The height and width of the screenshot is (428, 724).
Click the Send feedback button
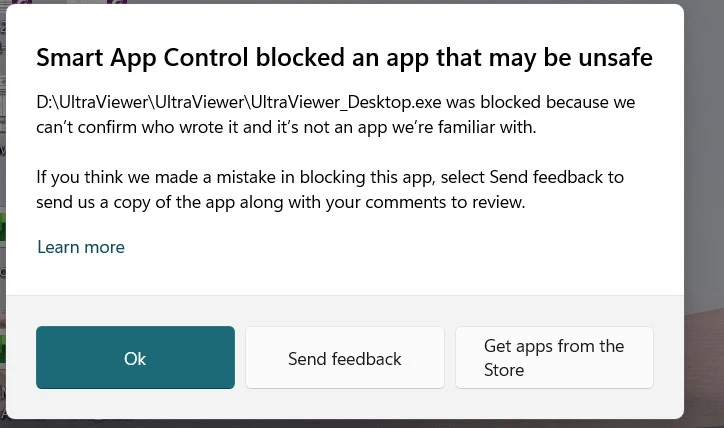(344, 358)
